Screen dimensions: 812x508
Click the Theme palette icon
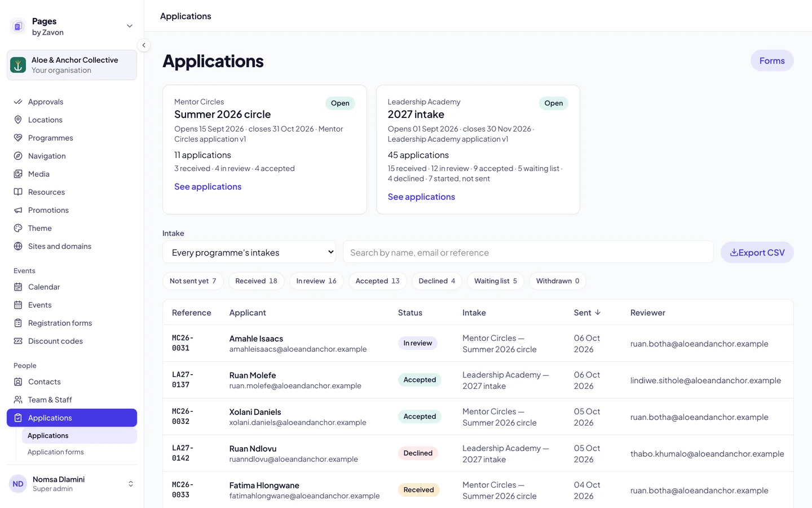point(18,228)
